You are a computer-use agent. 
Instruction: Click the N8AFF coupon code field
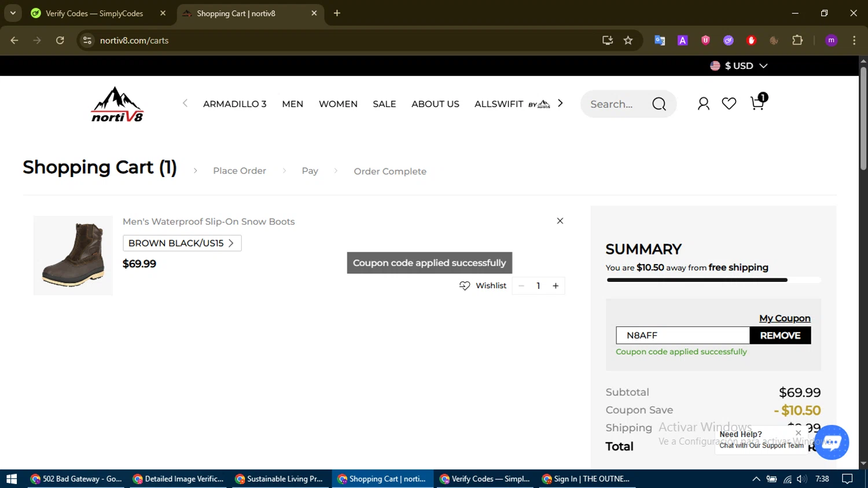pyautogui.click(x=683, y=335)
